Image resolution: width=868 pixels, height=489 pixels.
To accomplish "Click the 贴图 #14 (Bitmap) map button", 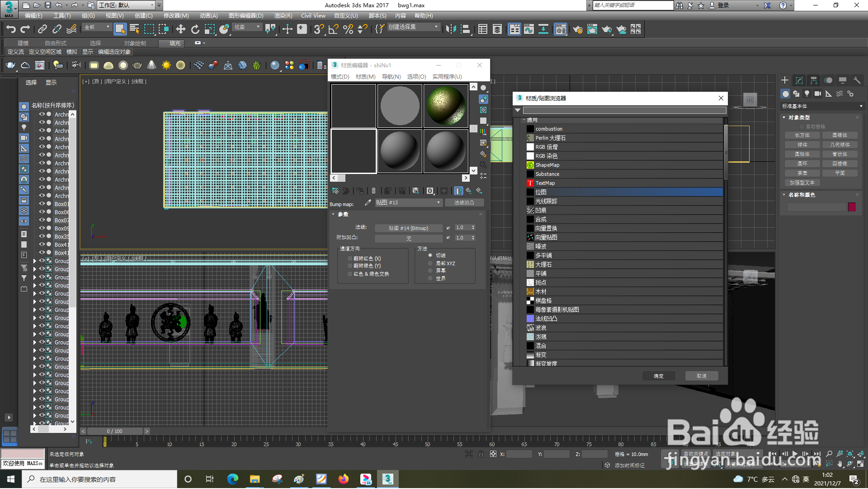I will coord(409,228).
